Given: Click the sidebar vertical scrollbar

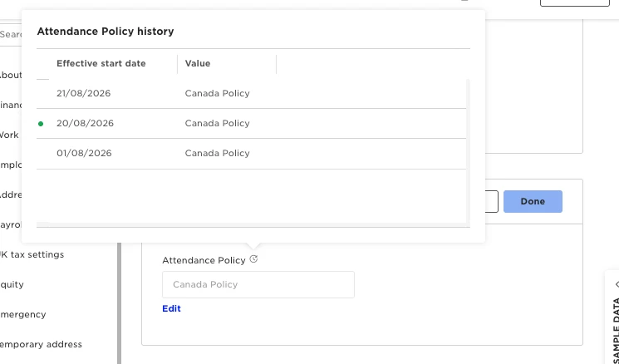Looking at the screenshot, I should (119, 303).
